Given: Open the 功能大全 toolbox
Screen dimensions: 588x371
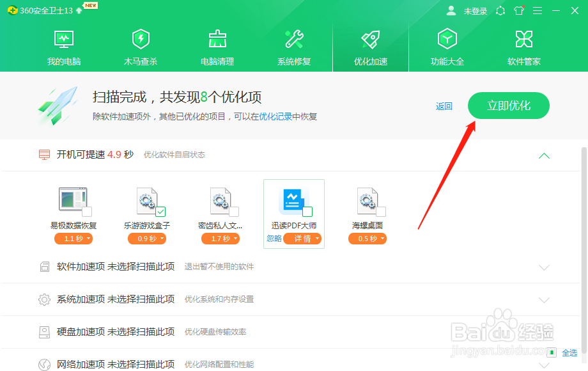Looking at the screenshot, I should tap(447, 46).
